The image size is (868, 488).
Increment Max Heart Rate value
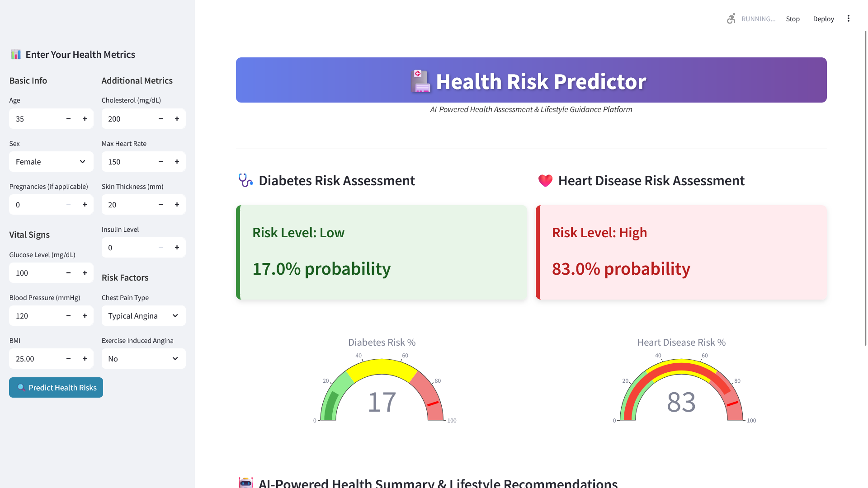(177, 162)
